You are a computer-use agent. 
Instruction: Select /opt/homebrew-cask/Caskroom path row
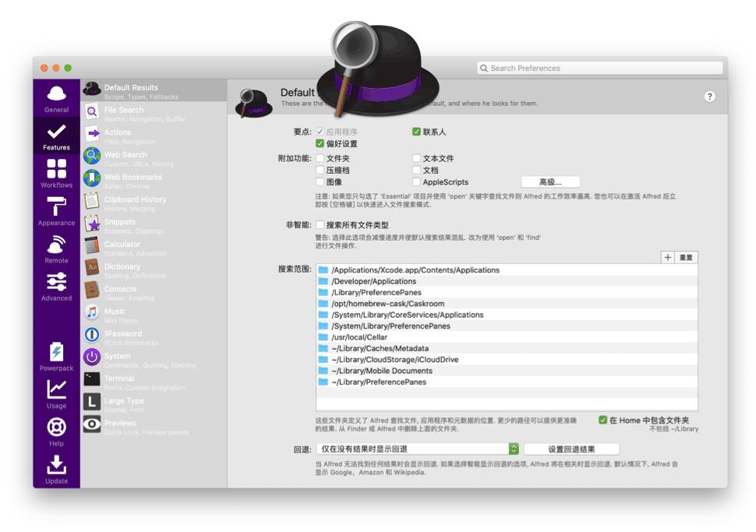click(507, 304)
